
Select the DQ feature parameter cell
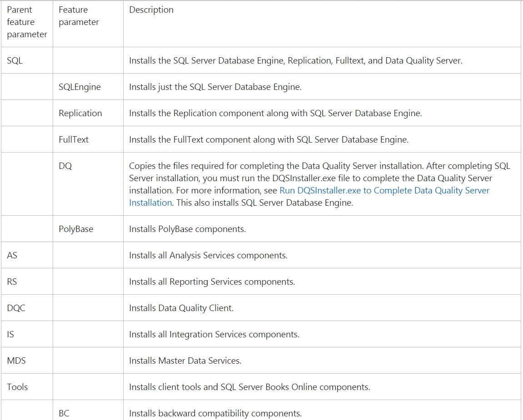click(x=65, y=166)
